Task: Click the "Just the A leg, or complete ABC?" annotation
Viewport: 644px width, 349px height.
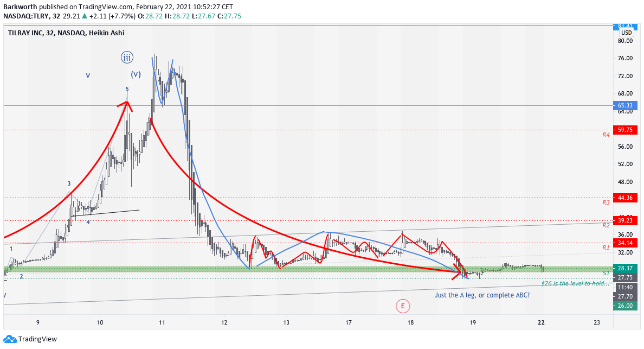Action: (x=482, y=295)
